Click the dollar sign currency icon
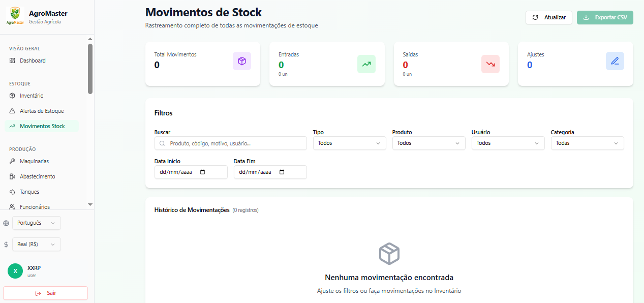Image resolution: width=644 pixels, height=303 pixels. pyautogui.click(x=6, y=245)
